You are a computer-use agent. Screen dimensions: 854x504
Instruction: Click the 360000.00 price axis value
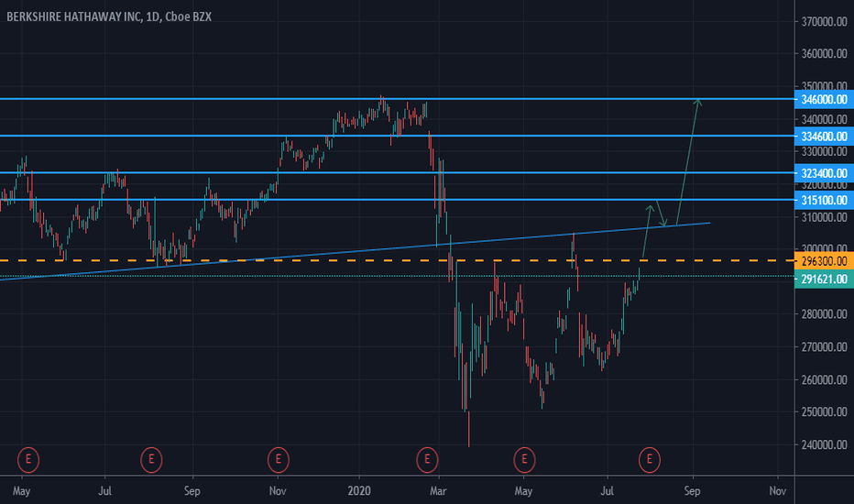tap(824, 54)
